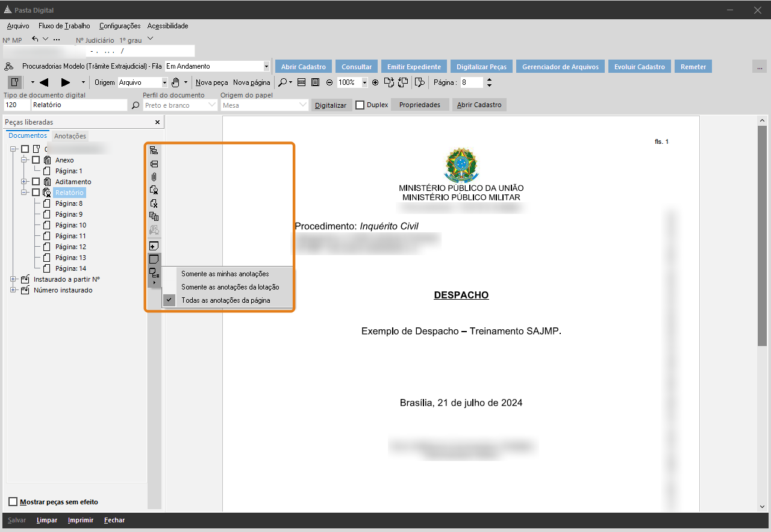
Task: Select Todas as anotações da página
Action: 227,300
